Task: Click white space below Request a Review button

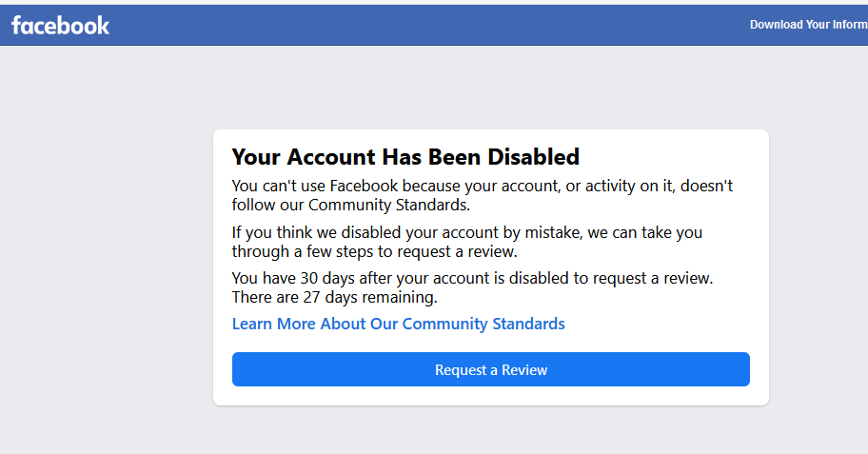Action: click(x=490, y=396)
